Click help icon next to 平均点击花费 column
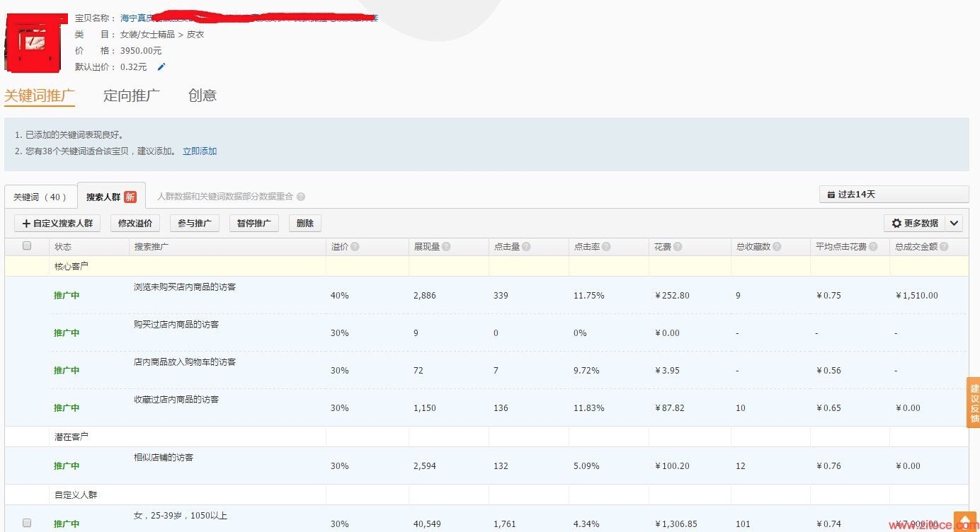The height and width of the screenshot is (532, 980). pos(873,247)
